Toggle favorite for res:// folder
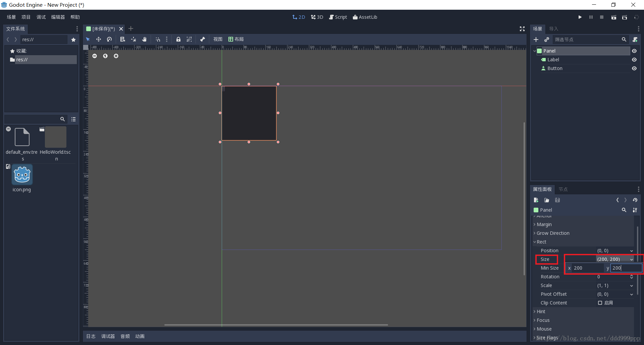Screen dimensions: 644x345 (73, 40)
